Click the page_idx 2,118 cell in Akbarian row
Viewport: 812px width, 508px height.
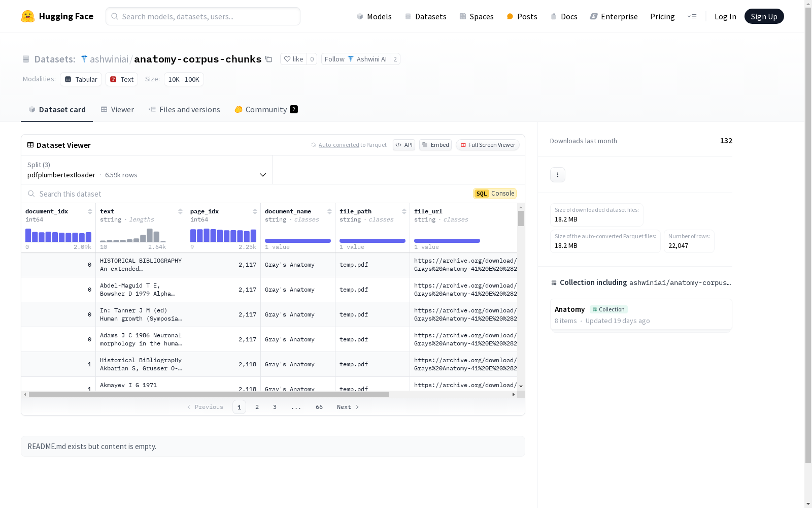(x=223, y=364)
